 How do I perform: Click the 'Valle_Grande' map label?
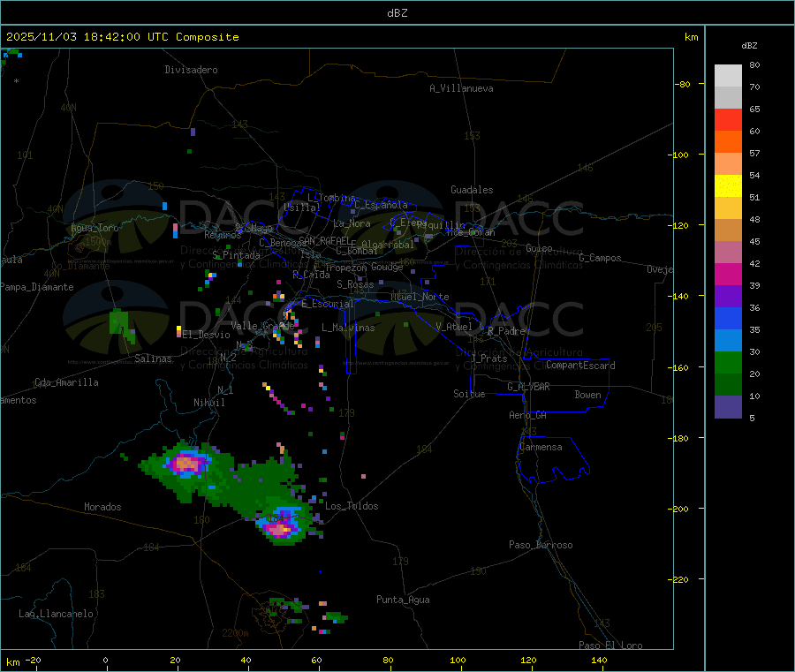pos(262,326)
